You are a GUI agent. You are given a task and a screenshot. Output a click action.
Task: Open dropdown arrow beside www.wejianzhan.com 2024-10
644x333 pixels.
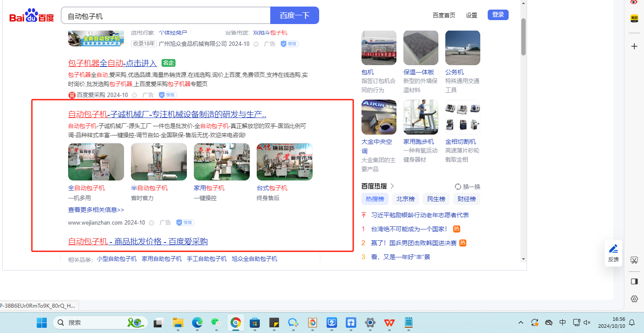click(152, 223)
